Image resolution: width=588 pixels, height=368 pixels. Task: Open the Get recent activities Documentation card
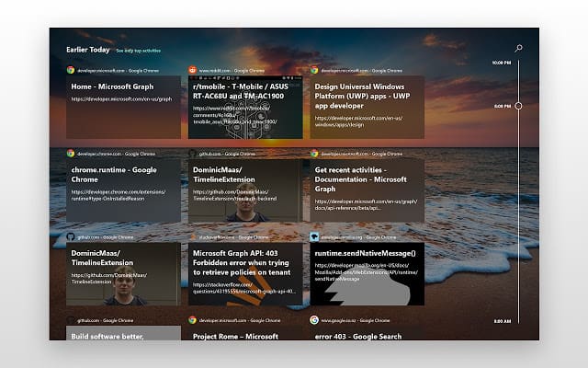tap(367, 190)
